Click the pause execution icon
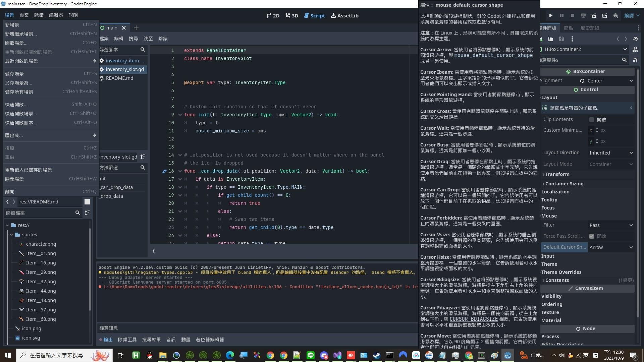The image size is (644, 362). [561, 16]
